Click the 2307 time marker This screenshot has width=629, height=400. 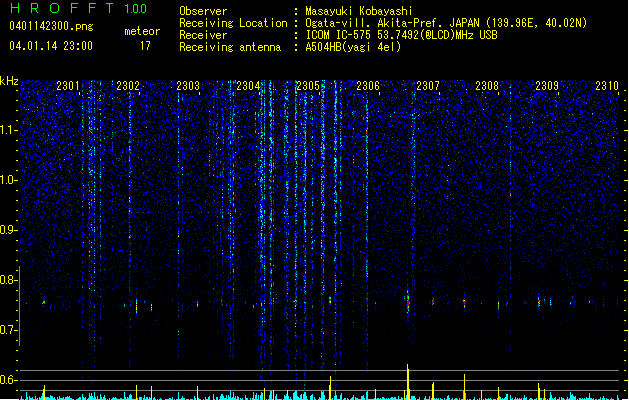coord(428,86)
